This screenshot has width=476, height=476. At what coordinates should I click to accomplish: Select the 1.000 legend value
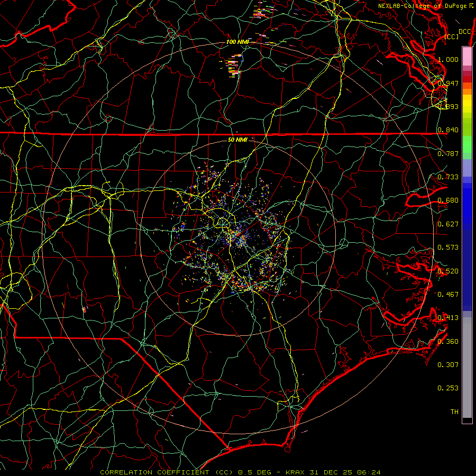tap(448, 59)
